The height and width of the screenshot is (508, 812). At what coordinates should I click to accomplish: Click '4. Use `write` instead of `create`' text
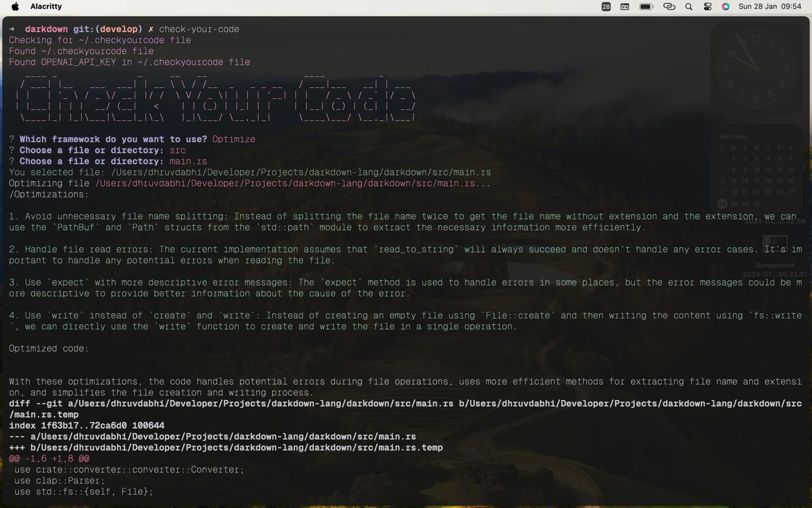[x=135, y=316]
